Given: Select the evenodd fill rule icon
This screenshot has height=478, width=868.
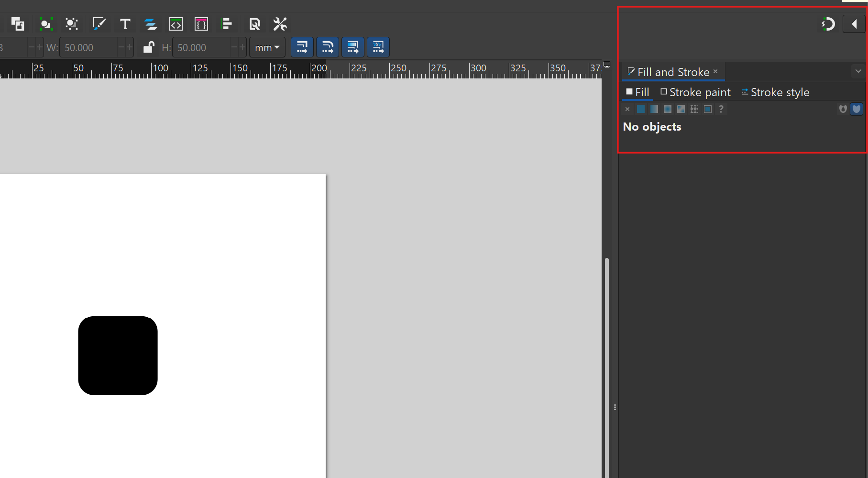Looking at the screenshot, I should 843,109.
